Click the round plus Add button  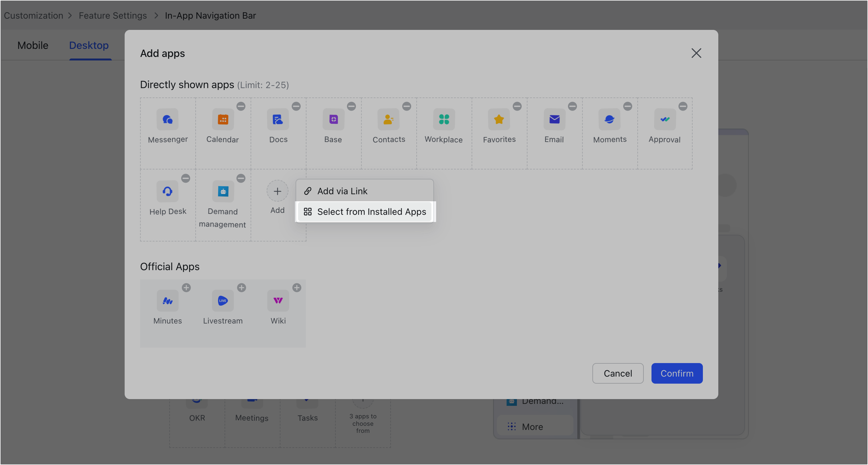point(277,191)
